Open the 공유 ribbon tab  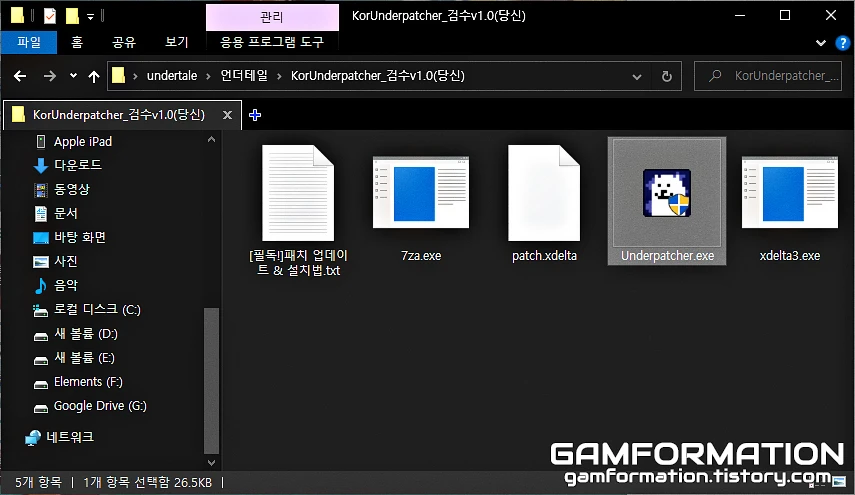click(124, 42)
